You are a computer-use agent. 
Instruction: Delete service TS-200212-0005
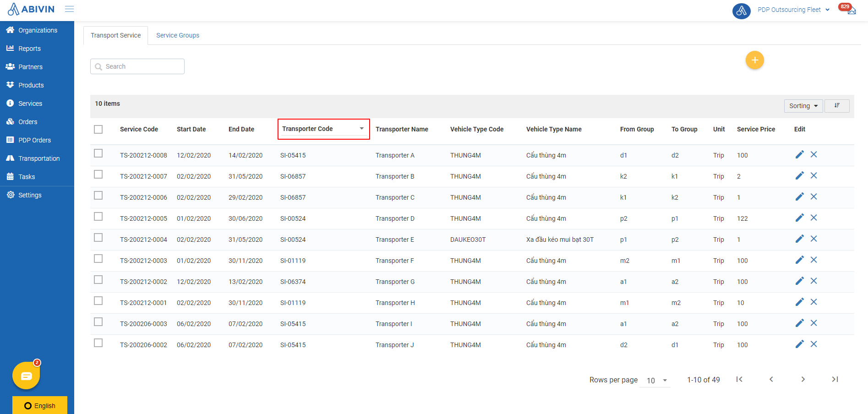[813, 218]
